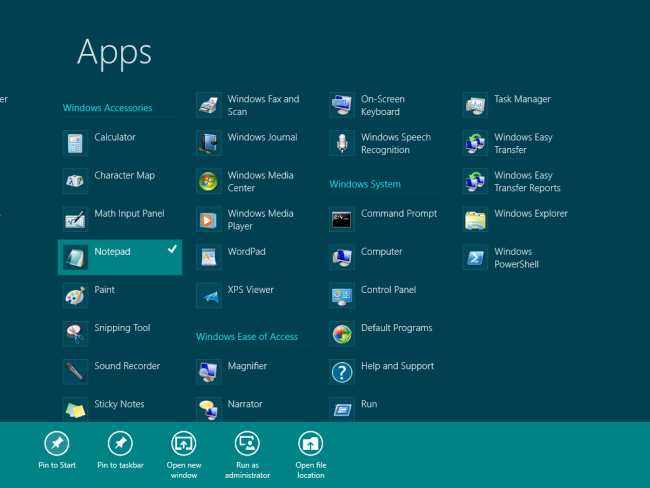This screenshot has height=488, width=650.
Task: Open the Windows Journal icon
Action: coord(209,143)
